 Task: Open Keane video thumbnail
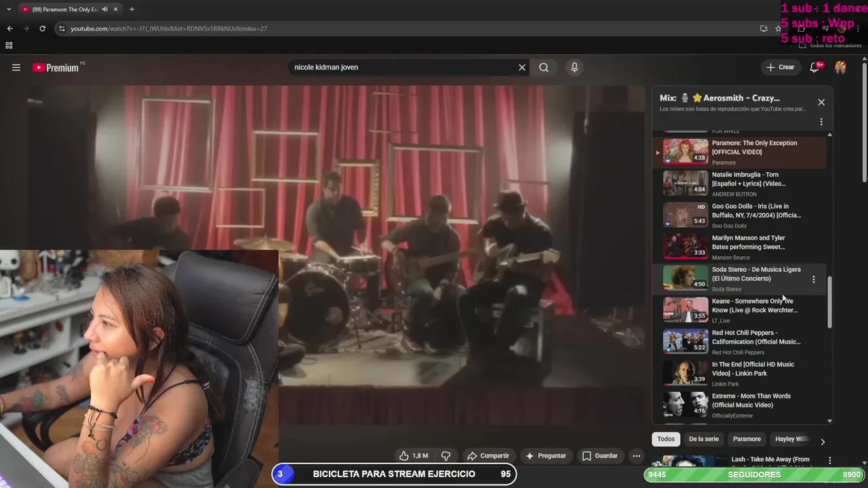pyautogui.click(x=686, y=310)
